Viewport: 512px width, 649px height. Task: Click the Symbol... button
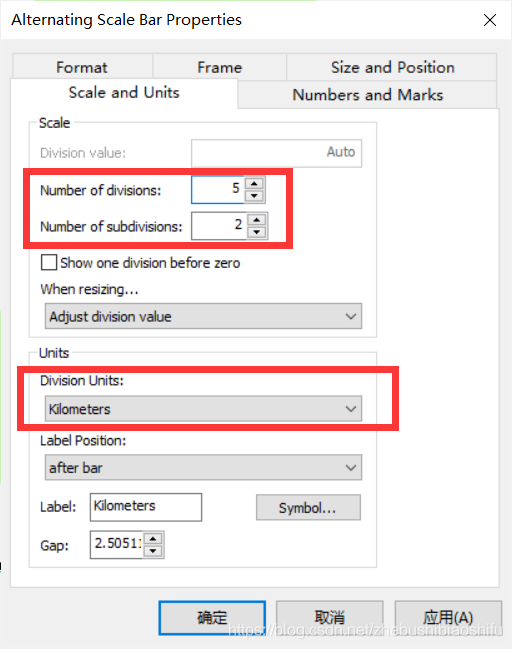pos(308,507)
